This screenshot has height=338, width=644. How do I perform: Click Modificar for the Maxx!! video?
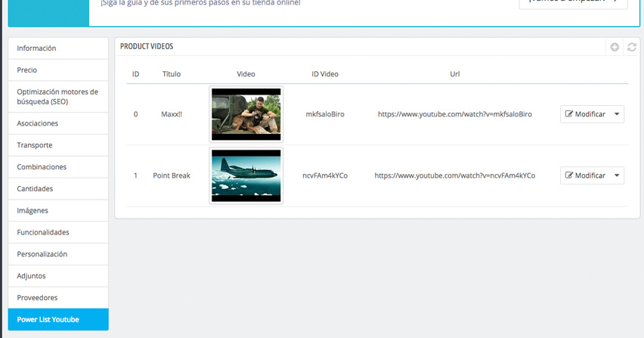pos(585,114)
